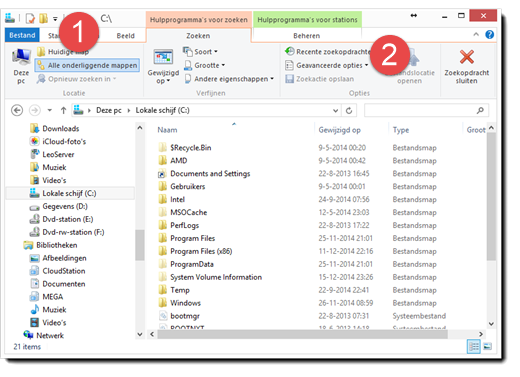The image size is (520, 377).
Task: Select Downloads in navigation pane
Action: [61, 129]
